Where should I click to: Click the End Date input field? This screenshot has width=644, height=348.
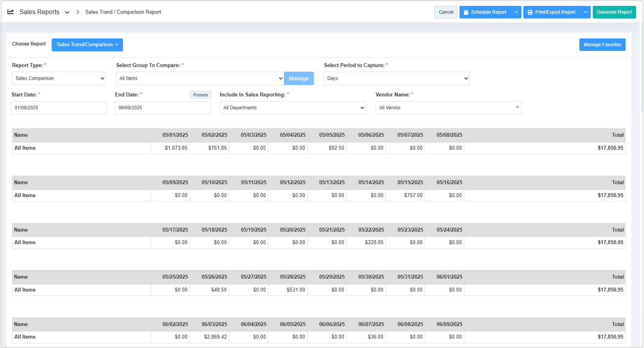(x=163, y=108)
